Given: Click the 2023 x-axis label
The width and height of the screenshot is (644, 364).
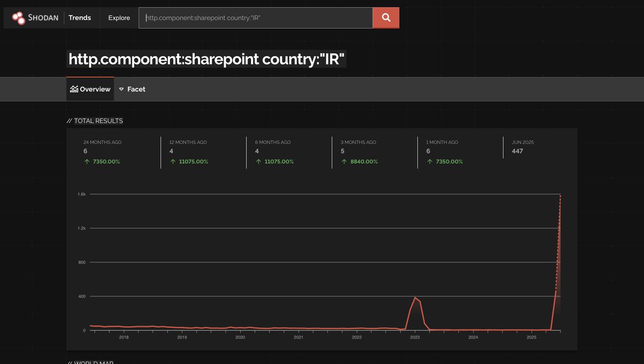Looking at the screenshot, I should tap(415, 337).
